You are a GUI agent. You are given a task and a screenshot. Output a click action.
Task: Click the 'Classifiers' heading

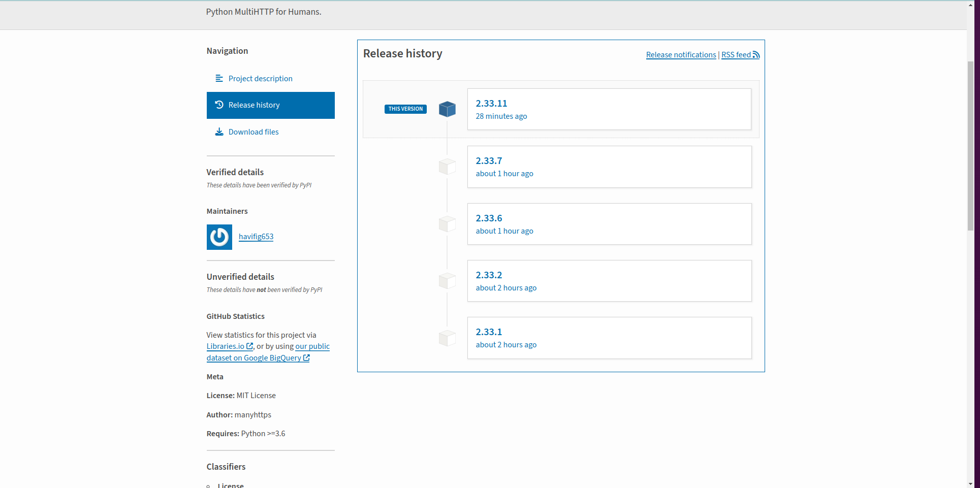[x=226, y=467]
